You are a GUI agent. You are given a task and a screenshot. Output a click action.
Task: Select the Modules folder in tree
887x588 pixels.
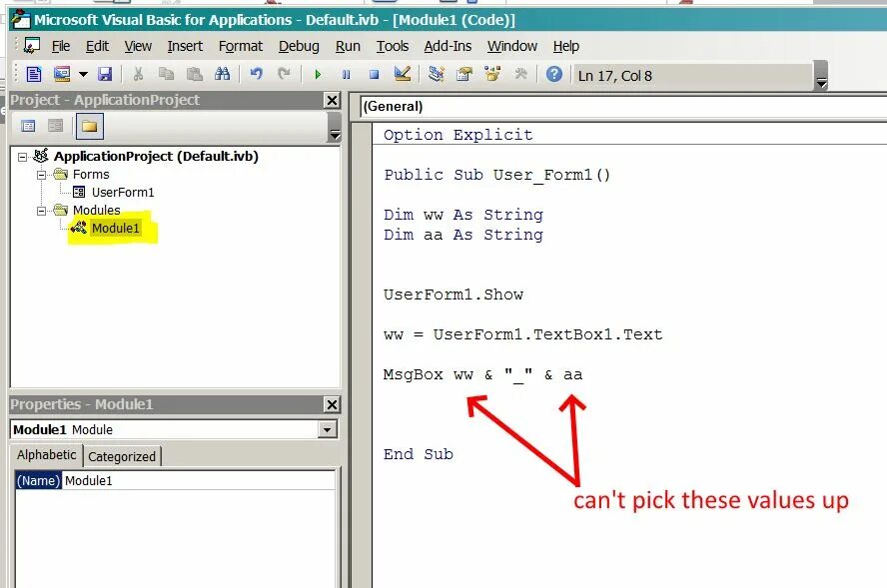coord(96,211)
